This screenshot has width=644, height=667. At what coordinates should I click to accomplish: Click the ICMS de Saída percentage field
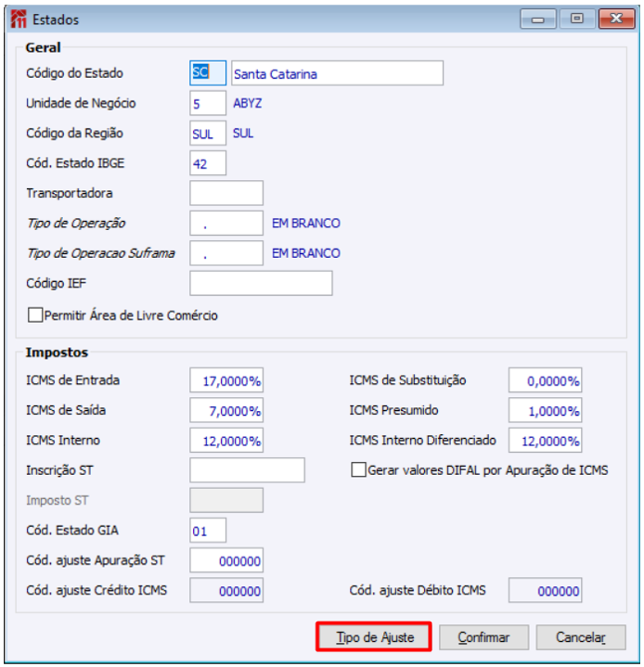click(x=226, y=410)
